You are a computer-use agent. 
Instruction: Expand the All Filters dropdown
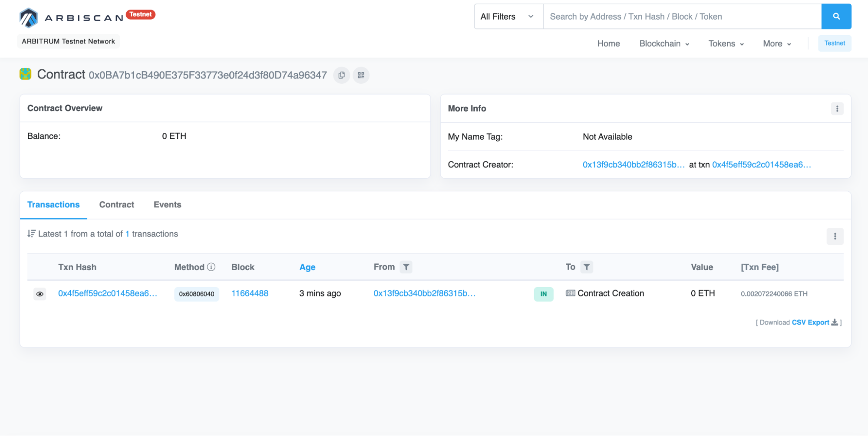point(508,16)
